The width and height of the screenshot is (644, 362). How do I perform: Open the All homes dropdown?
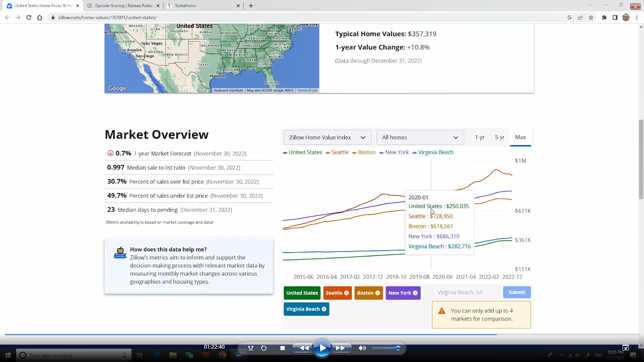pyautogui.click(x=420, y=137)
